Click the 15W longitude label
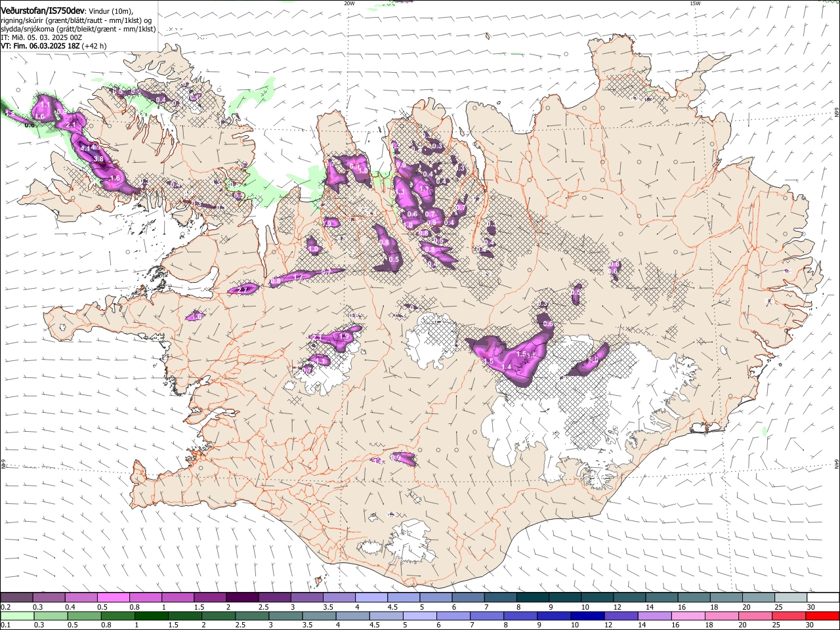 tap(695, 3)
